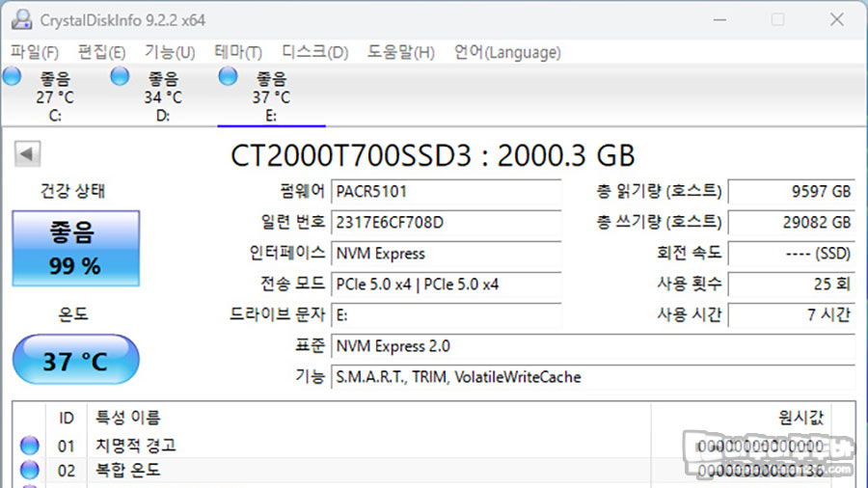Viewport: 868px width, 488px height.
Task: Open the 디스크(D) menu
Action: [315, 53]
